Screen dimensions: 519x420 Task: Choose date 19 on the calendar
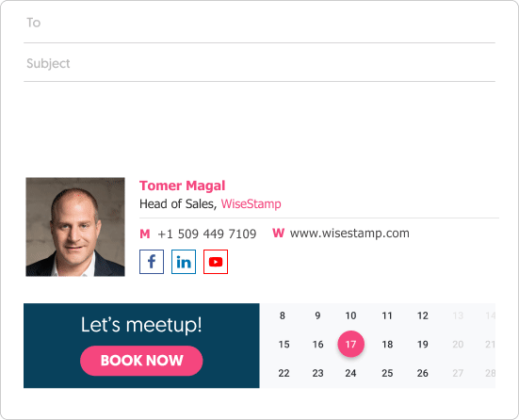point(423,345)
